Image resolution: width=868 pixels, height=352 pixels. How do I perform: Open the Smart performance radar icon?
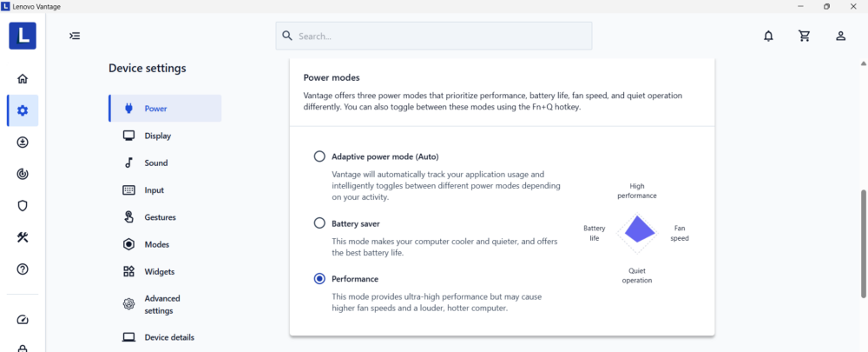[23, 174]
